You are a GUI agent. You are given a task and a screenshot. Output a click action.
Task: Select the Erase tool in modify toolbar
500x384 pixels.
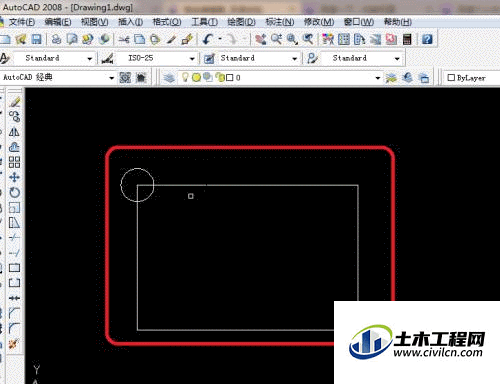(14, 101)
